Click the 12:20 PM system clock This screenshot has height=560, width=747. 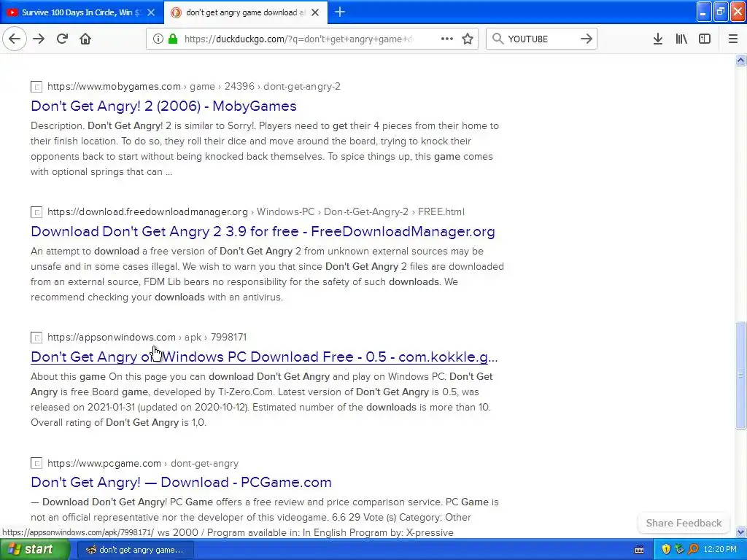pyautogui.click(x=720, y=550)
